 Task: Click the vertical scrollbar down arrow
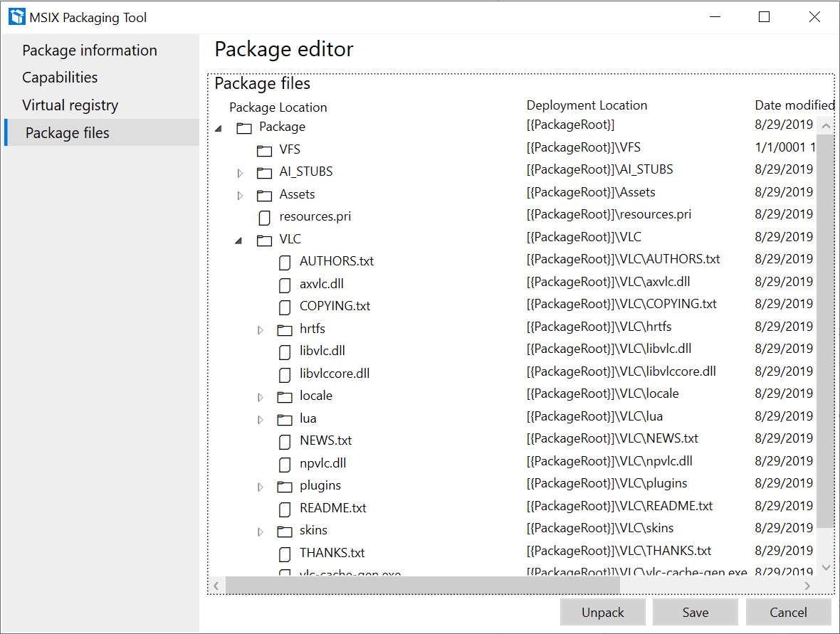826,567
